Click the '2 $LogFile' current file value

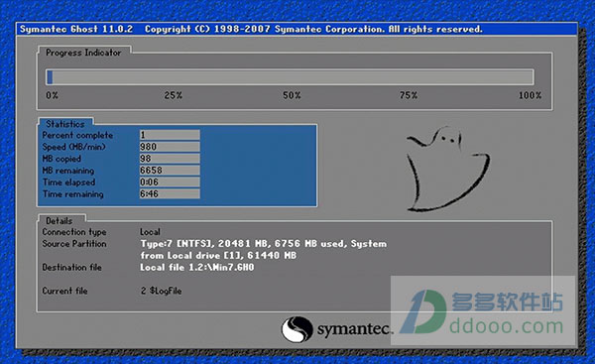(x=161, y=291)
